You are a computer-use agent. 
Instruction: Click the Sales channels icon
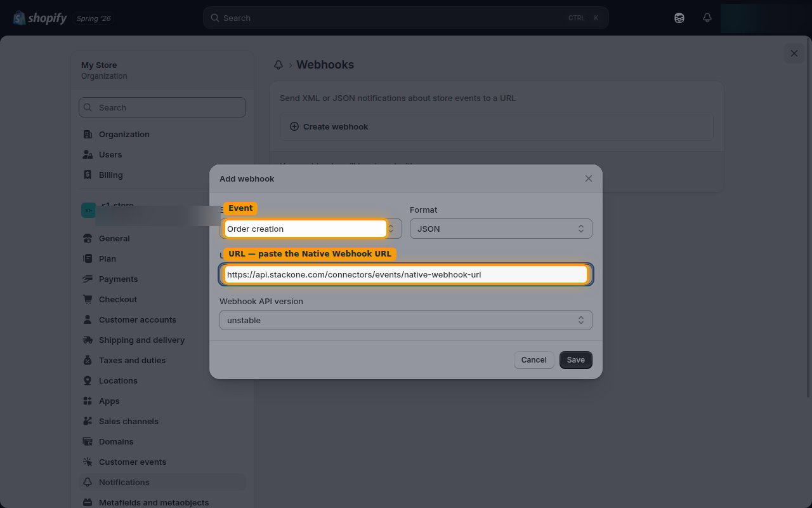tap(88, 421)
